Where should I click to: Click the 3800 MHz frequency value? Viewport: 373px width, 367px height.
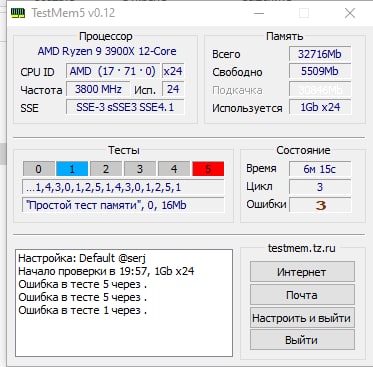[x=98, y=89]
